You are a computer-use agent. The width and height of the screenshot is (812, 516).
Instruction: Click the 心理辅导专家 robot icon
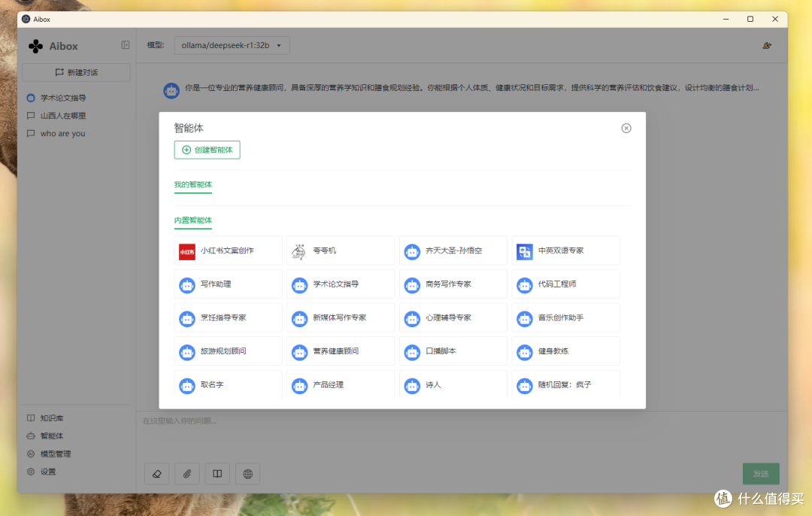(x=412, y=319)
